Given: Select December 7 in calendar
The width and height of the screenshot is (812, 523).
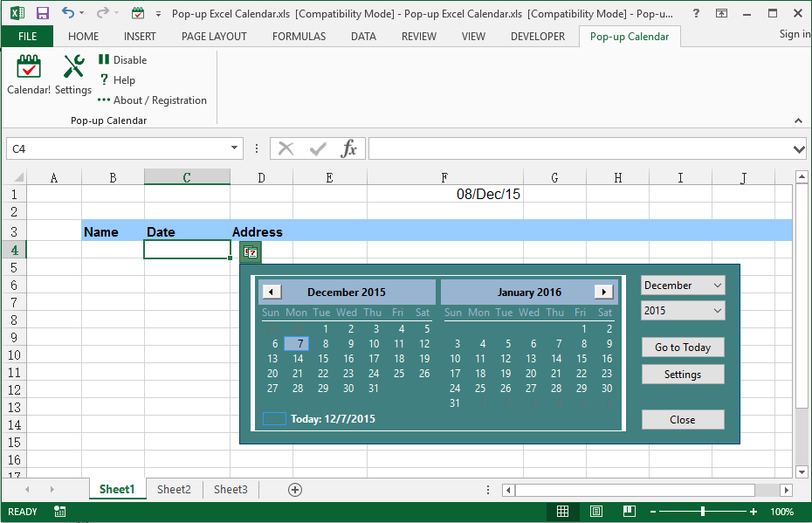Looking at the screenshot, I should click(x=297, y=344).
